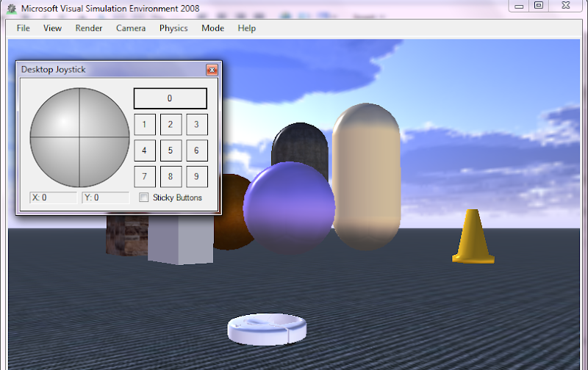
Task: Click joystick button 6
Action: 197,150
